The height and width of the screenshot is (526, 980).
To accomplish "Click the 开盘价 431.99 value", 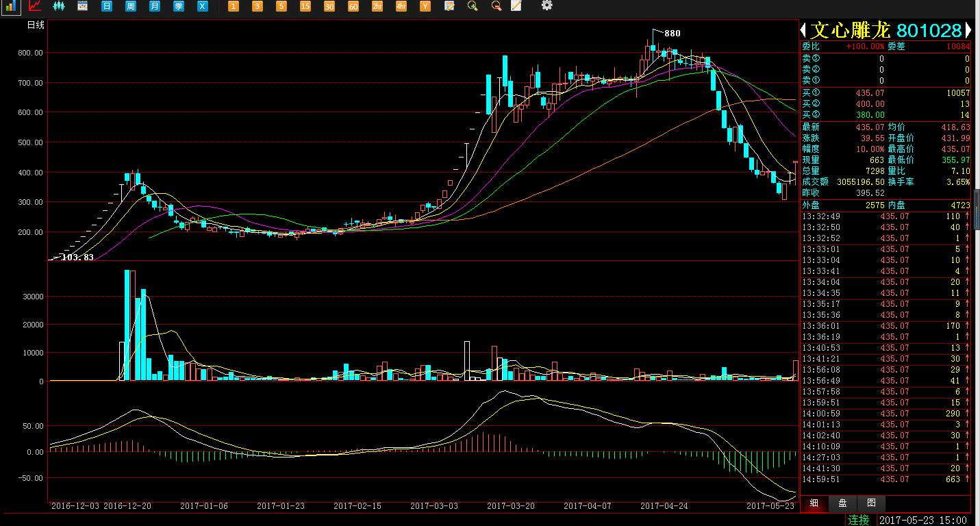I will click(955, 138).
